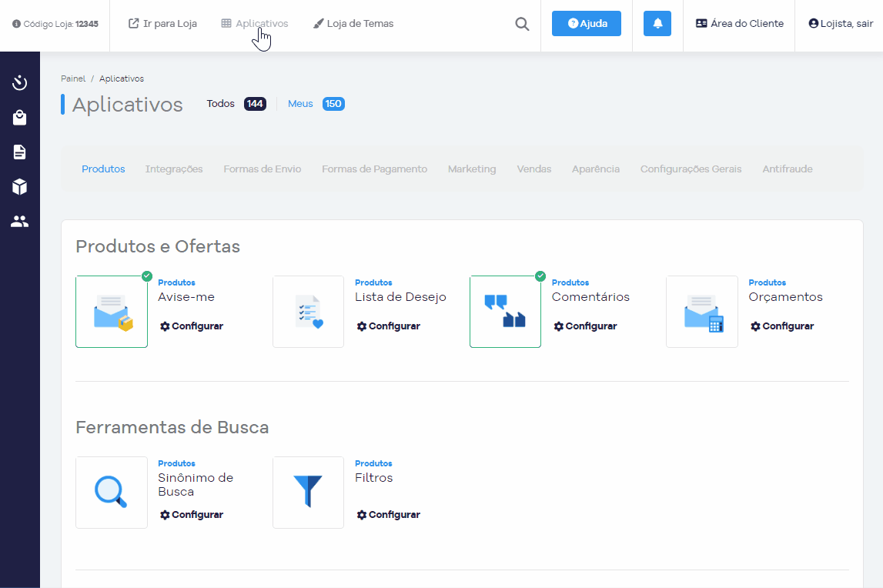Click the search magnifier icon in header

point(522,24)
